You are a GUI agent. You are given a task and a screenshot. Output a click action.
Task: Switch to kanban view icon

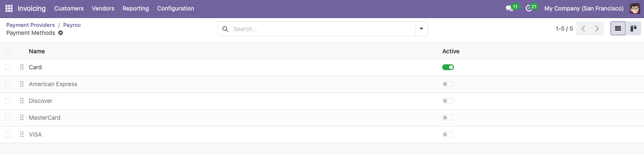pos(633,29)
